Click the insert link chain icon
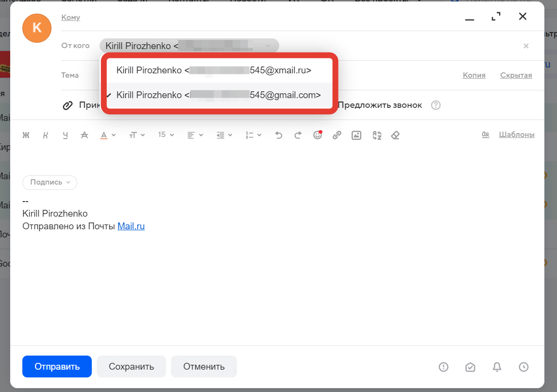The width and height of the screenshot is (557, 392). pyautogui.click(x=337, y=135)
